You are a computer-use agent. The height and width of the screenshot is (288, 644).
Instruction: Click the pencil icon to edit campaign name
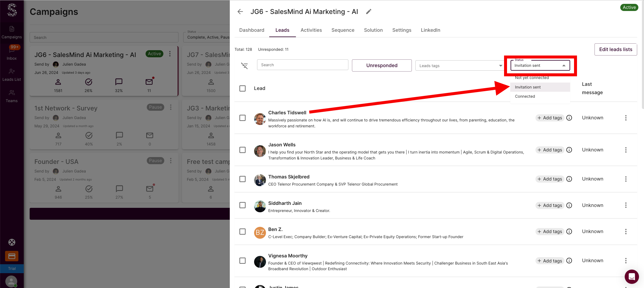point(369,12)
